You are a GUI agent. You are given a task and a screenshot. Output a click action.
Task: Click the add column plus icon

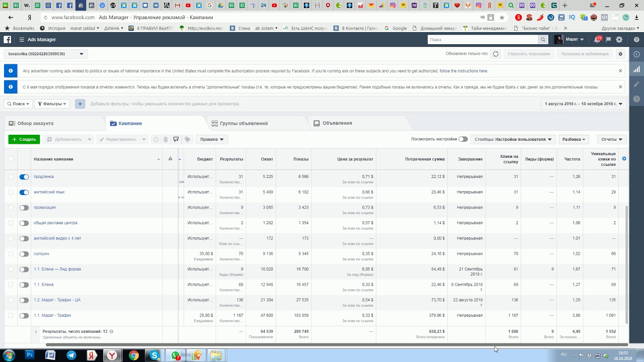(624, 159)
